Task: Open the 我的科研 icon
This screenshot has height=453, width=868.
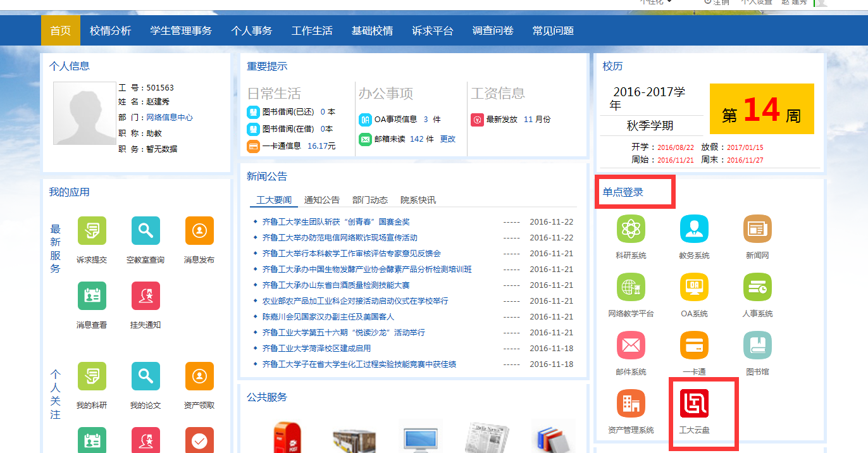Action: [92, 376]
